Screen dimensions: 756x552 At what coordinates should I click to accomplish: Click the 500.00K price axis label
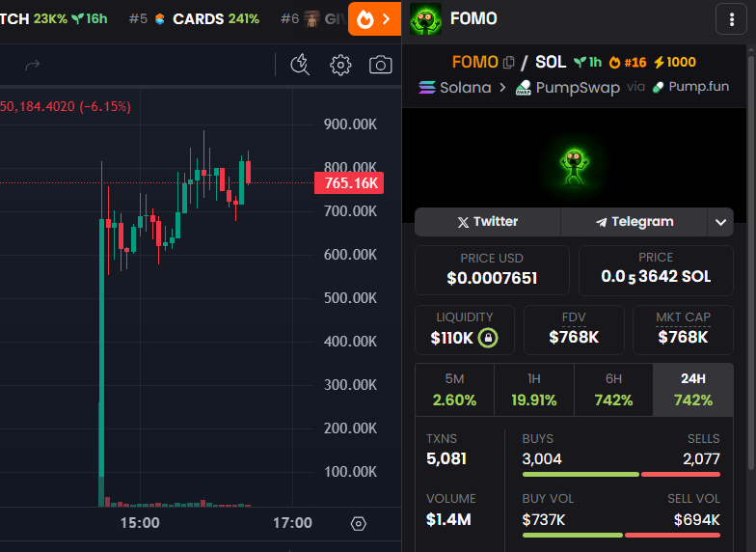(350, 298)
